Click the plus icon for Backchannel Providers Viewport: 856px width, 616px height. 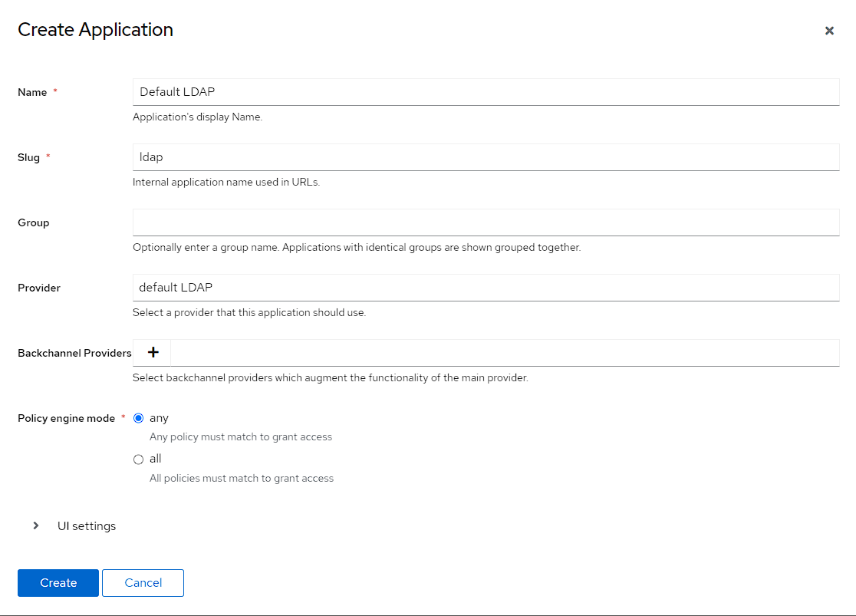click(x=153, y=352)
